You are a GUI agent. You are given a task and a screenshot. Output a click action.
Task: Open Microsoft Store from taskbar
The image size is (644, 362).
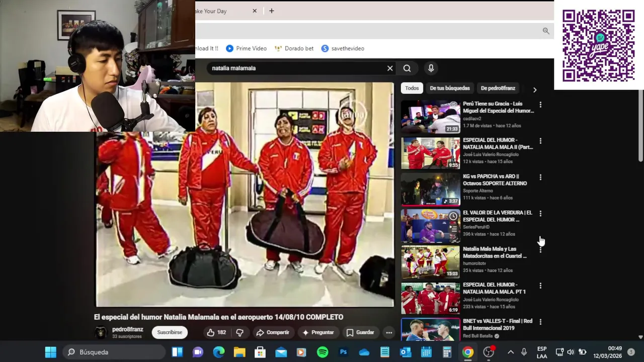(260, 352)
